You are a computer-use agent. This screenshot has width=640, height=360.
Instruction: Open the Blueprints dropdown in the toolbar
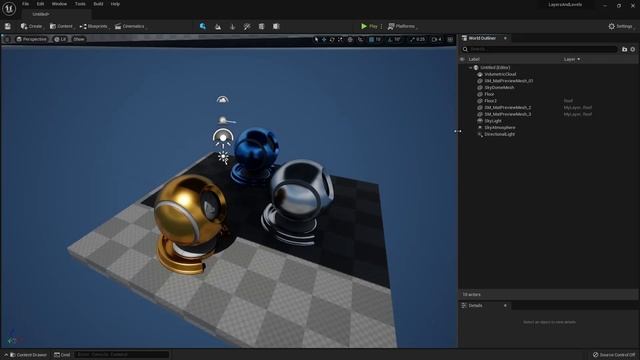94,26
